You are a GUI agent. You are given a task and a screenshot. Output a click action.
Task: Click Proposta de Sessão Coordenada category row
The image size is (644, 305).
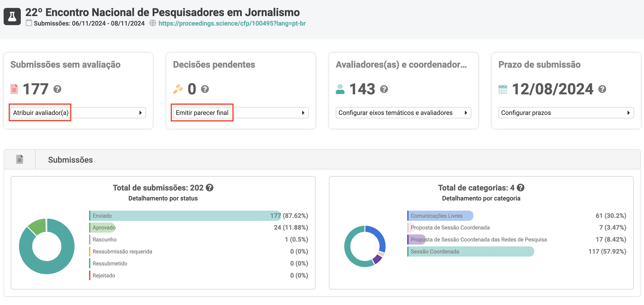pos(517,227)
